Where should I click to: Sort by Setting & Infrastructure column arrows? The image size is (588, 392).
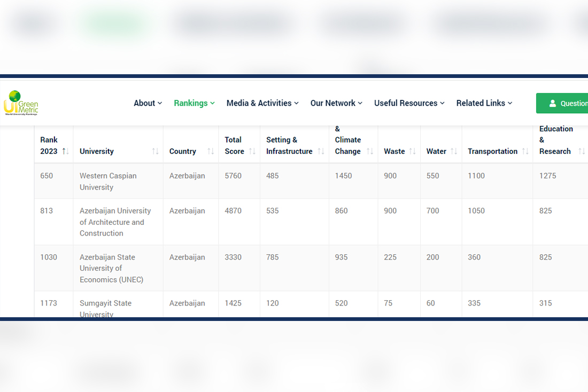321,152
